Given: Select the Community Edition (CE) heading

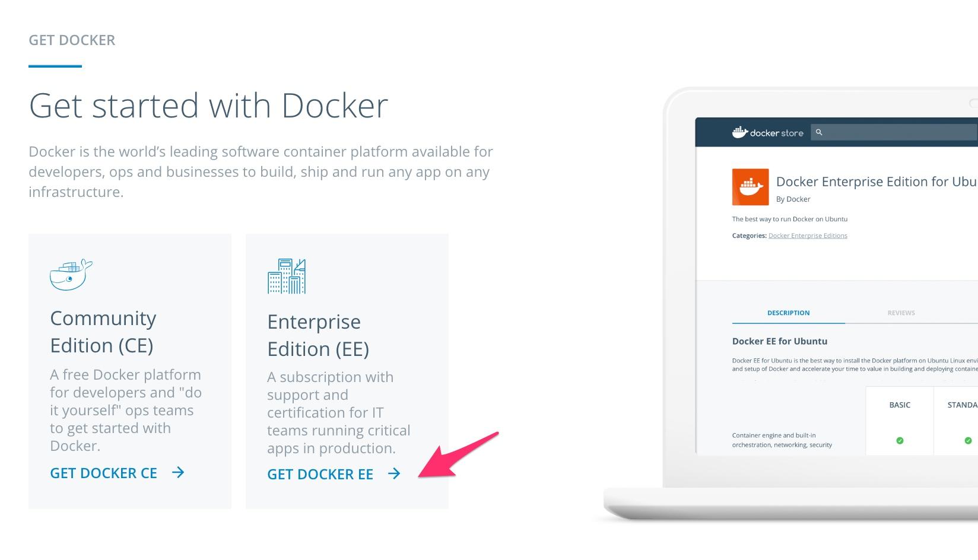Looking at the screenshot, I should pyautogui.click(x=103, y=332).
